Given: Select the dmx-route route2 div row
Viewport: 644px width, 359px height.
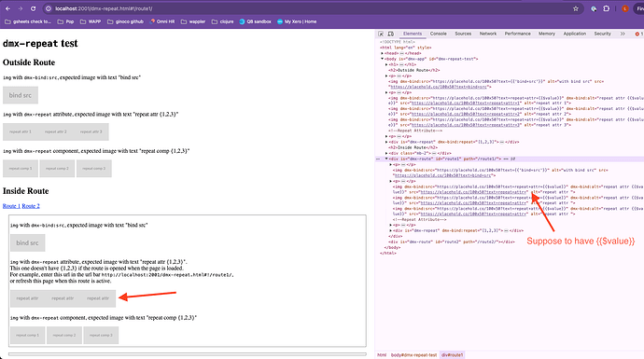Looking at the screenshot, I should [452, 242].
